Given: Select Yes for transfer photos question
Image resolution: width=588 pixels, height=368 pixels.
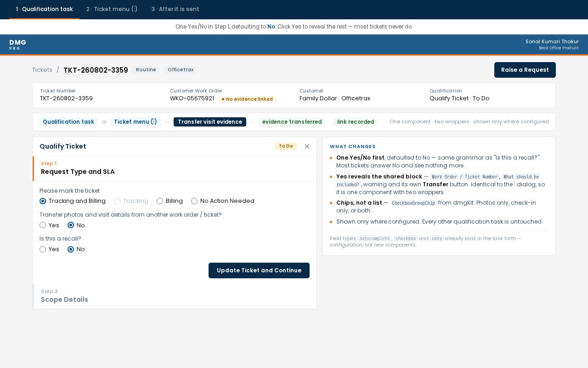Looking at the screenshot, I should (x=49, y=225).
